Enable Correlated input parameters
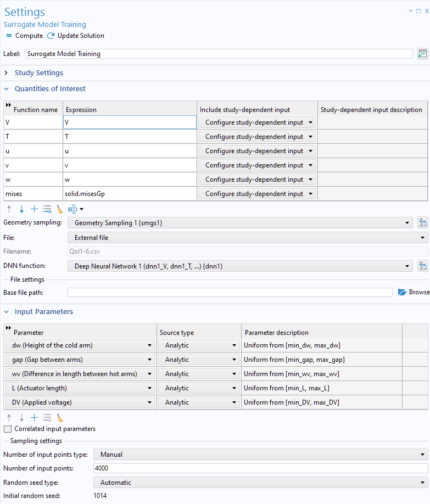Viewport: 430px width, 504px height. (x=7, y=429)
